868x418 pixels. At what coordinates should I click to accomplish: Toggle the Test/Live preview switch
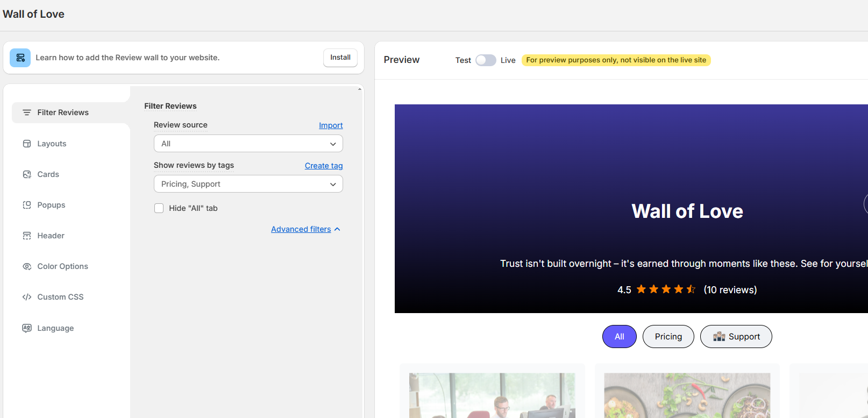pos(485,60)
